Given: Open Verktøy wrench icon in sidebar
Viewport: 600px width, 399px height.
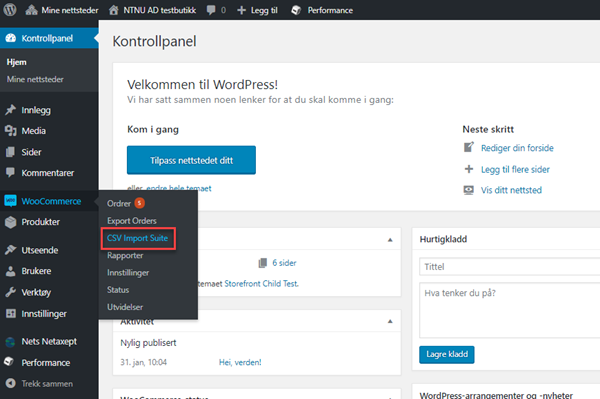Looking at the screenshot, I should [x=10, y=292].
